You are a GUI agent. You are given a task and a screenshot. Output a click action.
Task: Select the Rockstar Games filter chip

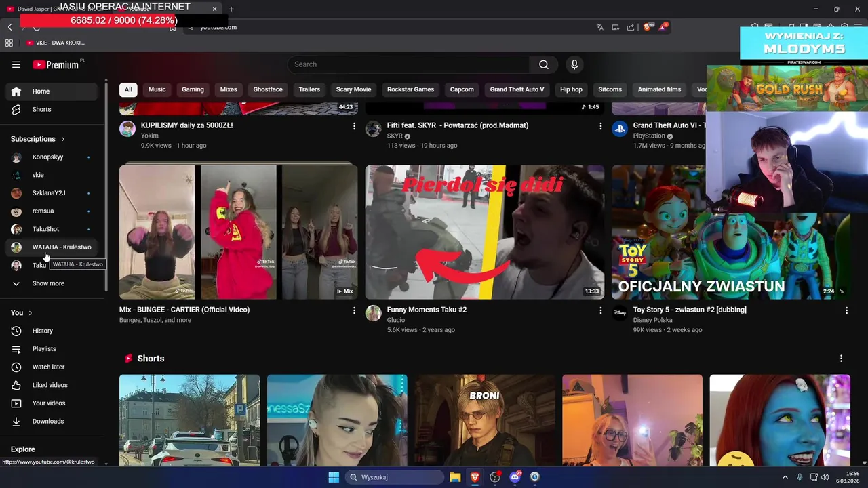click(410, 89)
